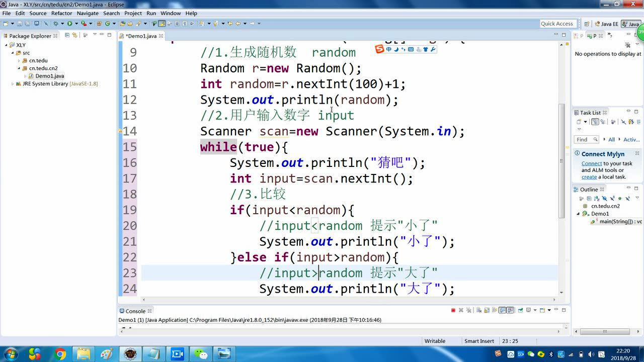Click the New Java Package toolbar icon
The height and width of the screenshot is (362, 644).
click(x=99, y=23)
